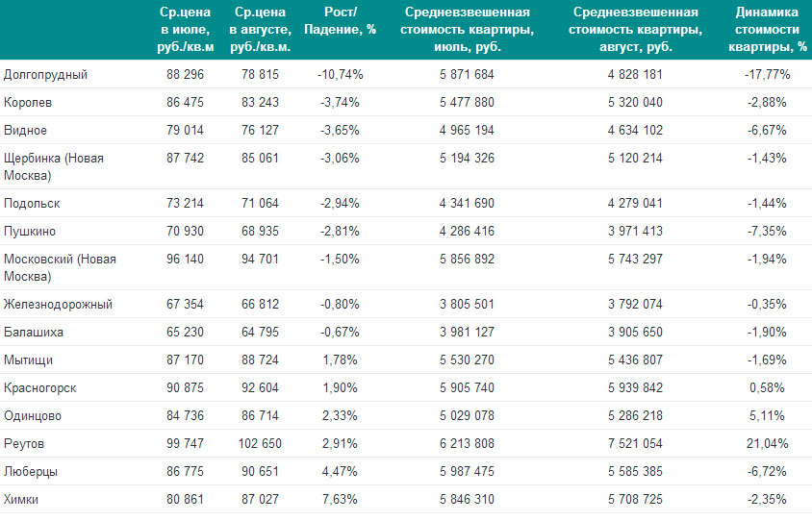Click the Мытищи 1,78% value
812x521 pixels.
click(341, 360)
